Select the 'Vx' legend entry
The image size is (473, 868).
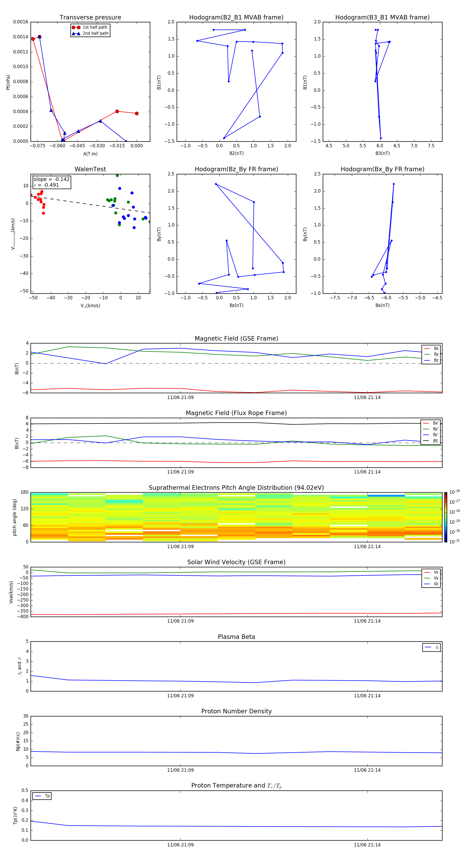pyautogui.click(x=431, y=572)
